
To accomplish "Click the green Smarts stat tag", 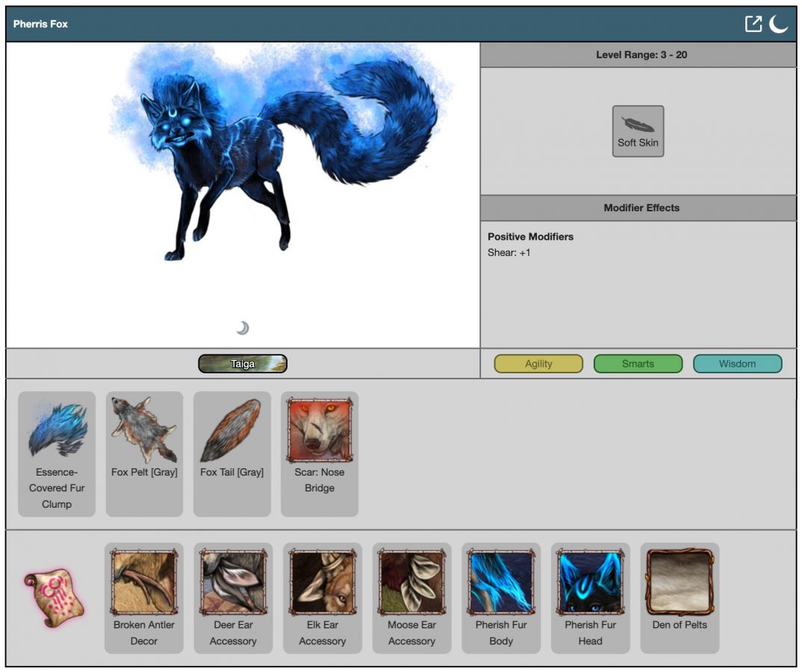I will pos(638,364).
